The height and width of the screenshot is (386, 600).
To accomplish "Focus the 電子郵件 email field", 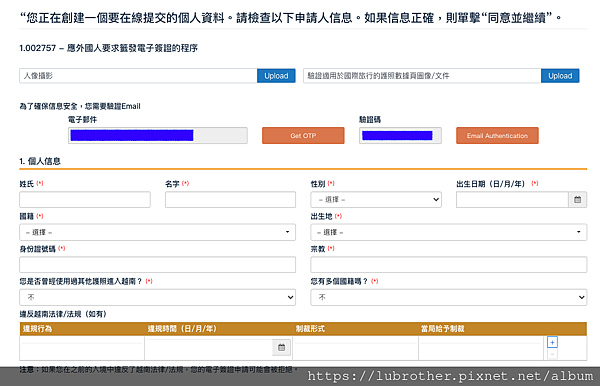I will click(158, 135).
